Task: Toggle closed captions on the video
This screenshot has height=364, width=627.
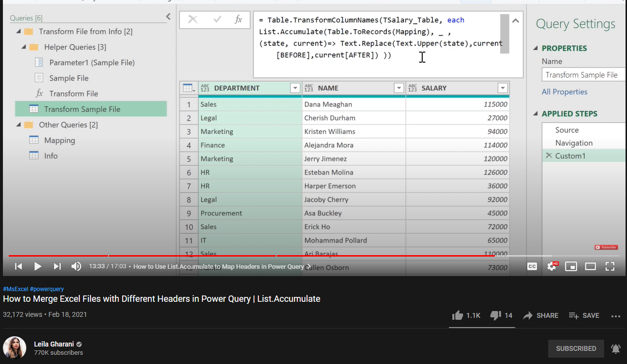Action: point(532,266)
